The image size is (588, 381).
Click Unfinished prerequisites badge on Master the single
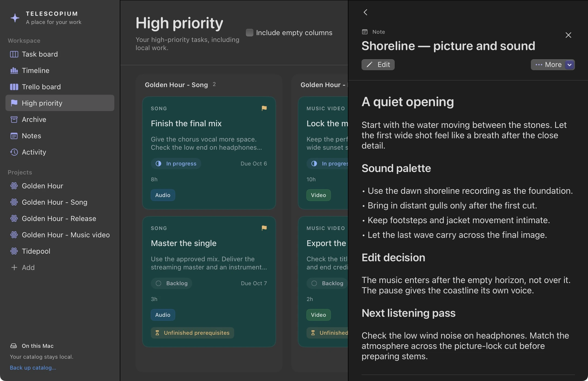coord(192,333)
